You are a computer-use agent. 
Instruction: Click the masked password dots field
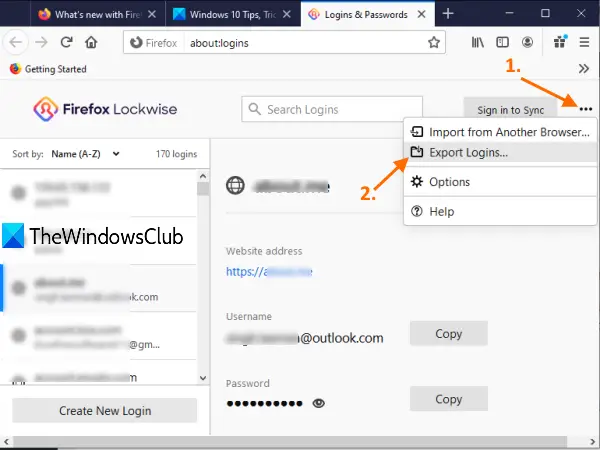pos(264,403)
